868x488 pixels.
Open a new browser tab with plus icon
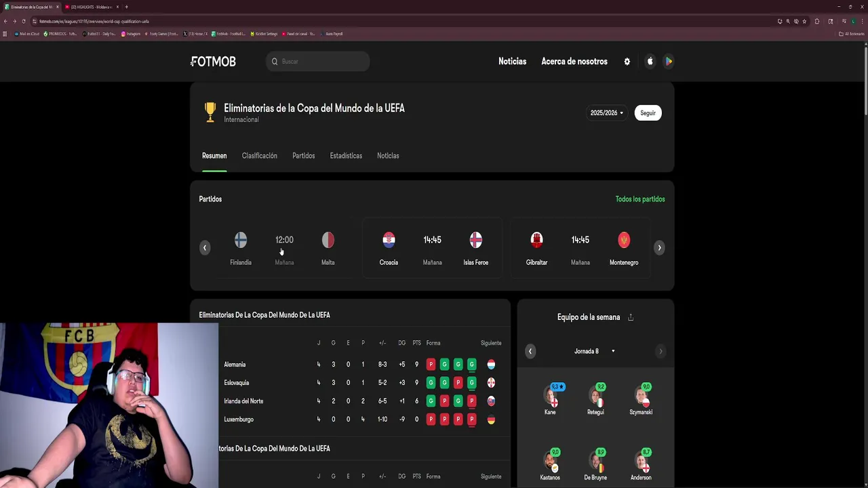click(126, 7)
